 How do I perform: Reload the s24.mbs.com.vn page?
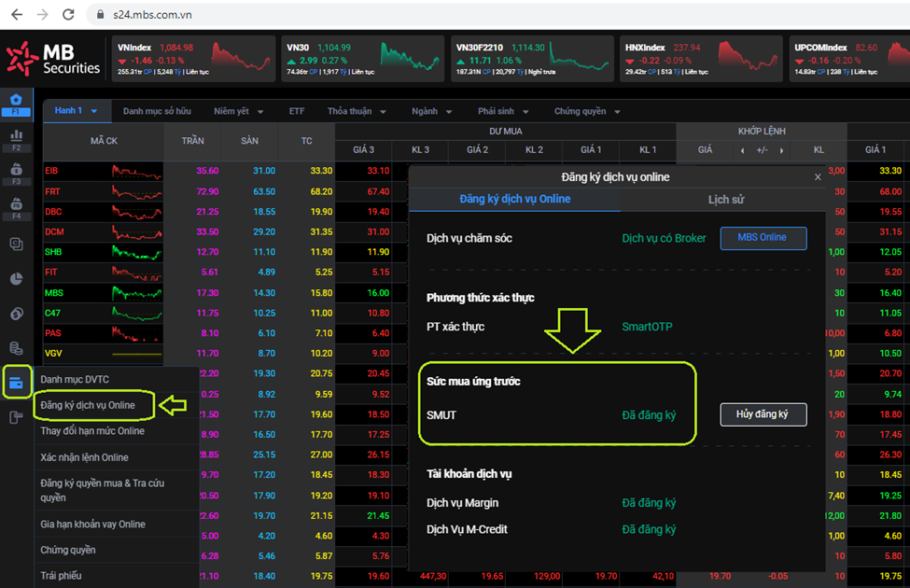pos(68,15)
